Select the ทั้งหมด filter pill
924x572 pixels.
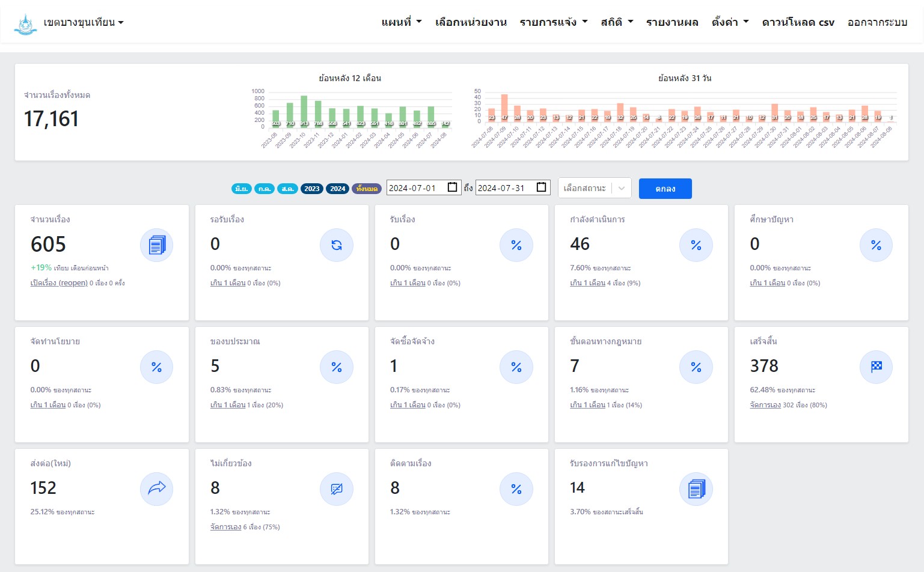(367, 189)
